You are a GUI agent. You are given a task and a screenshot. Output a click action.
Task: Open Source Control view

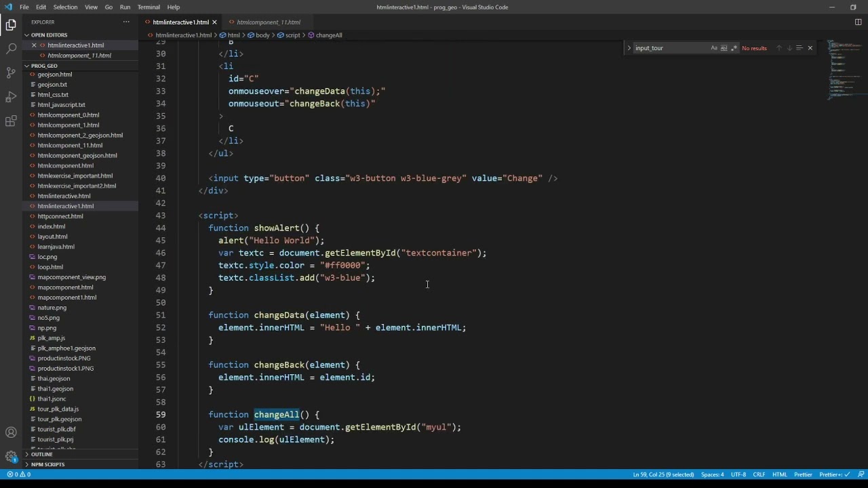click(x=11, y=73)
